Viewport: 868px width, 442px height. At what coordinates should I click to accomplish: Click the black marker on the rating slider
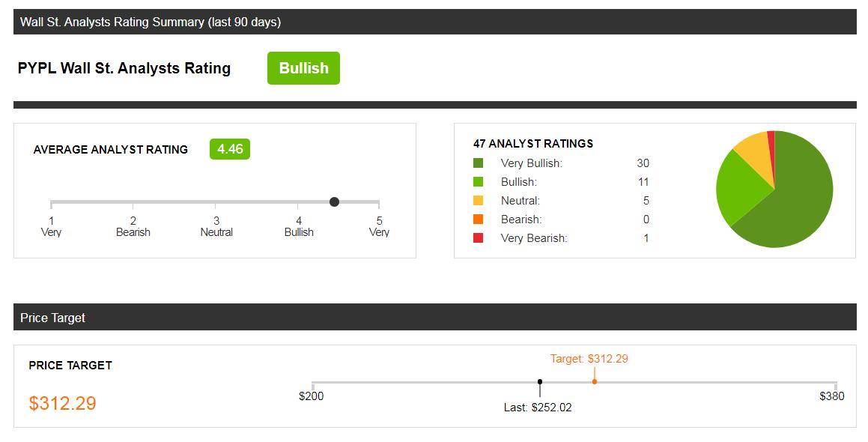[334, 202]
